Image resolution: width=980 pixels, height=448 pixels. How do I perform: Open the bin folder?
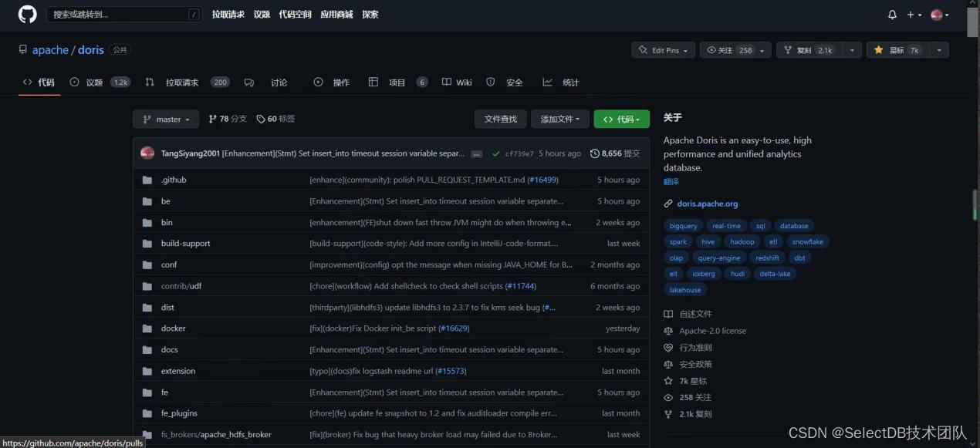(167, 222)
